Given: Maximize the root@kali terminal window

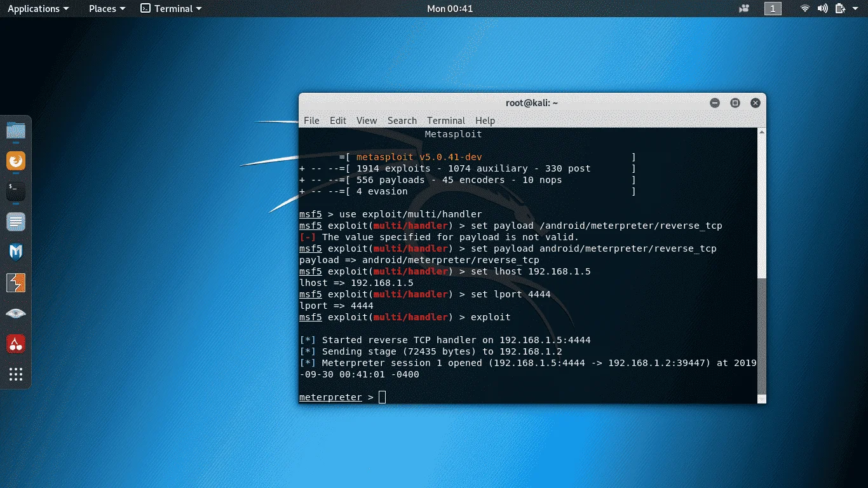Looking at the screenshot, I should point(735,103).
